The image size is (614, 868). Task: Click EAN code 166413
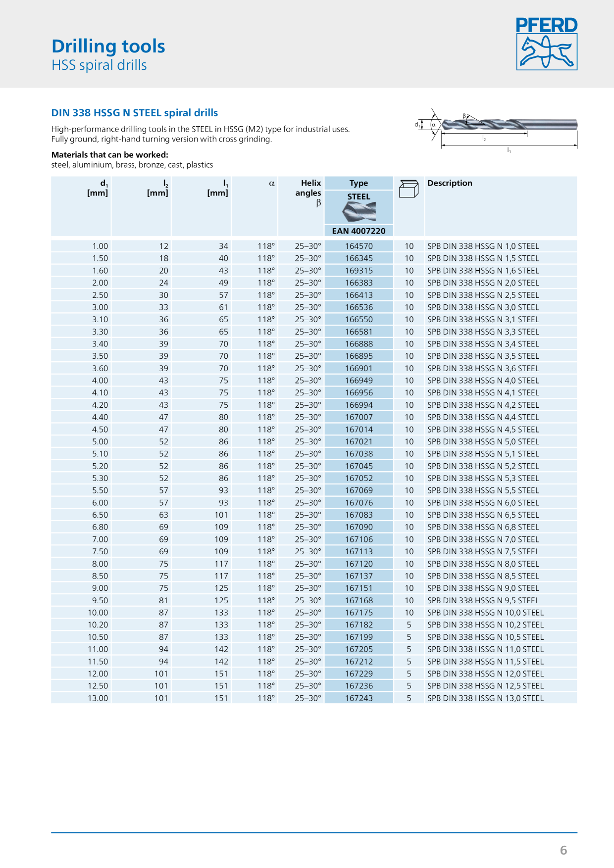tap(359, 295)
